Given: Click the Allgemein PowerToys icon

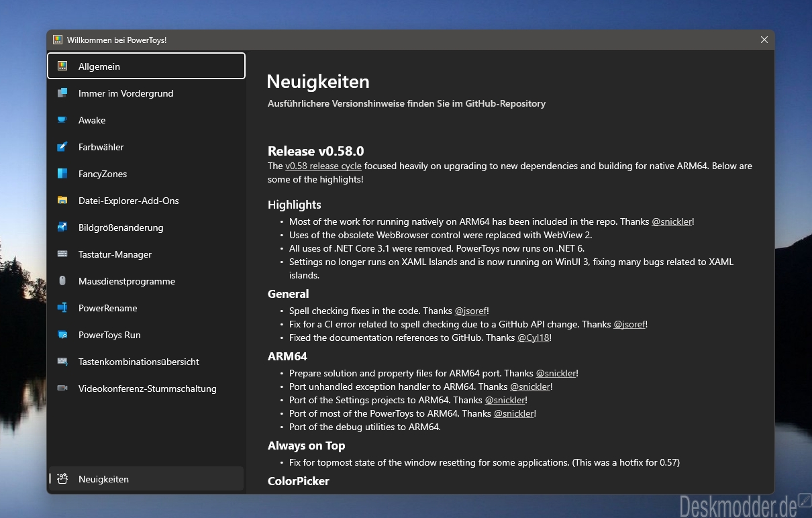Looking at the screenshot, I should click(x=62, y=66).
